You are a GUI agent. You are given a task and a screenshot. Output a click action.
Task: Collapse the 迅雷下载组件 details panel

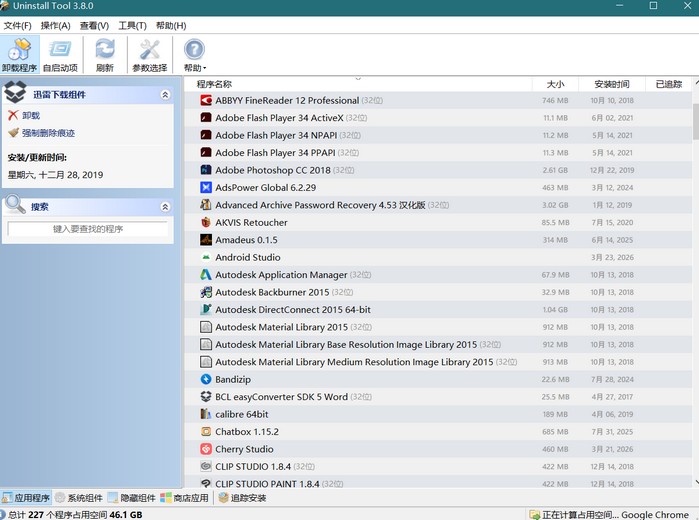165,95
